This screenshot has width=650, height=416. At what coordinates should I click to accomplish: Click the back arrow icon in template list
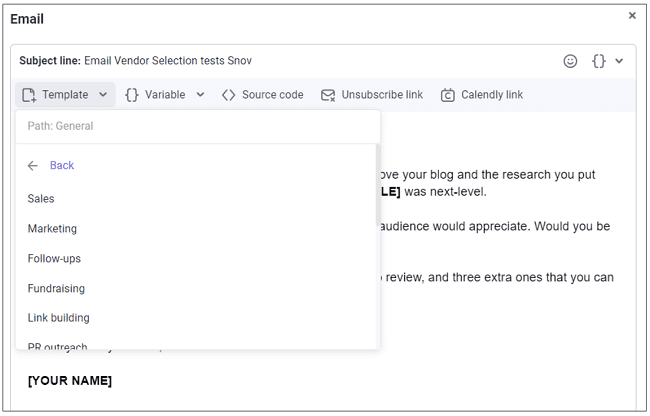33,166
